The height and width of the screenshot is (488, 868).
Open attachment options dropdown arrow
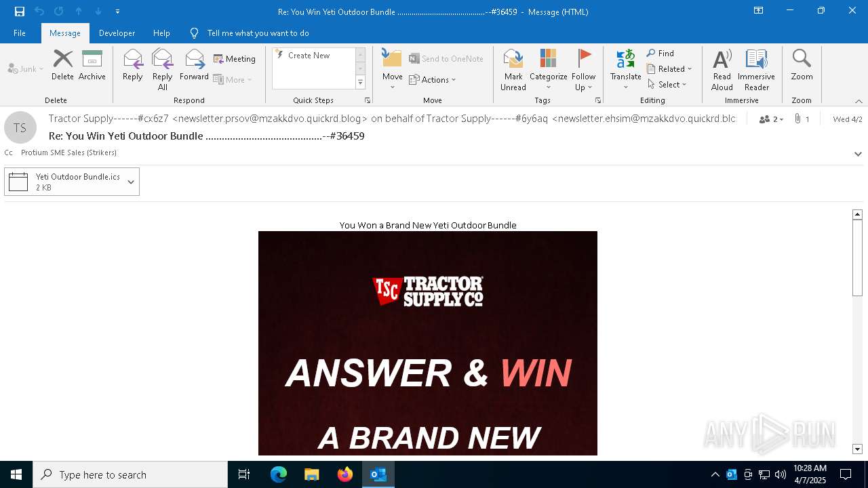tap(131, 182)
